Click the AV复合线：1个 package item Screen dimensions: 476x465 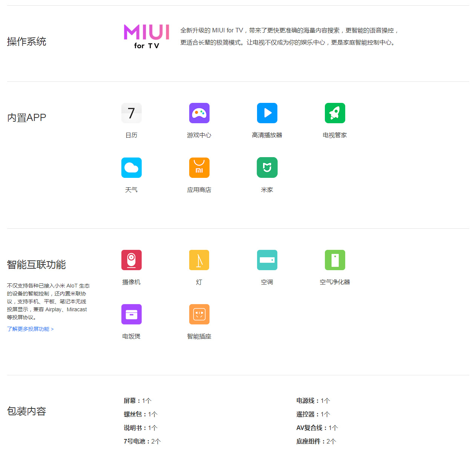(317, 428)
